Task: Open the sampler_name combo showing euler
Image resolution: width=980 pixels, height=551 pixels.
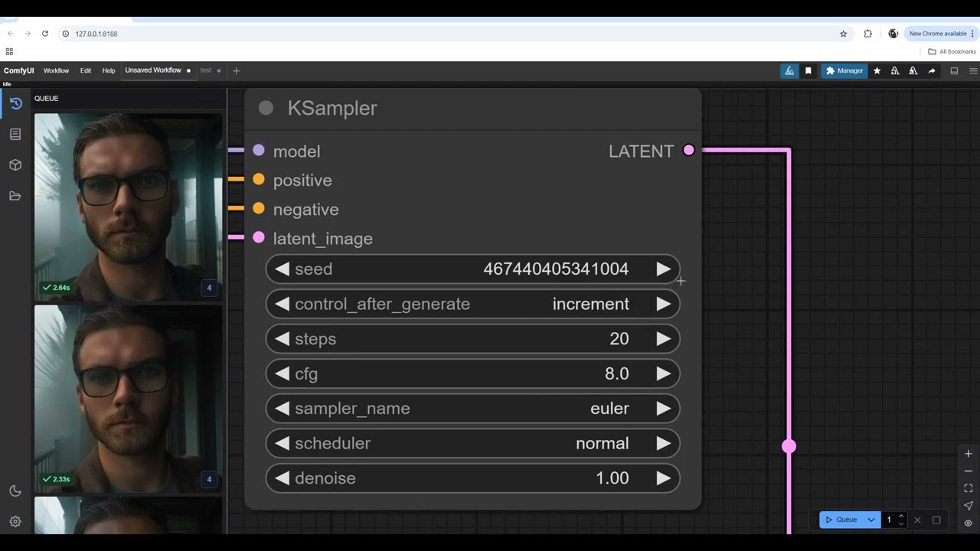Action: click(472, 409)
